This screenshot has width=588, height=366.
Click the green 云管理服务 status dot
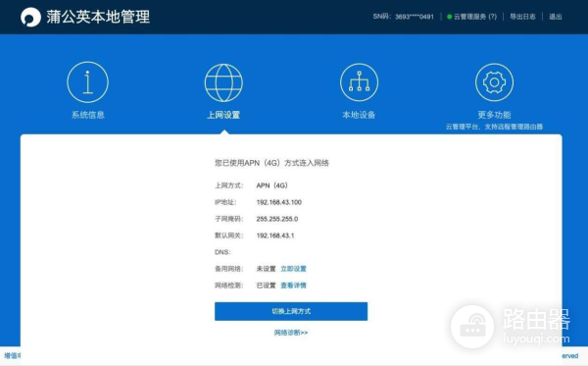449,17
